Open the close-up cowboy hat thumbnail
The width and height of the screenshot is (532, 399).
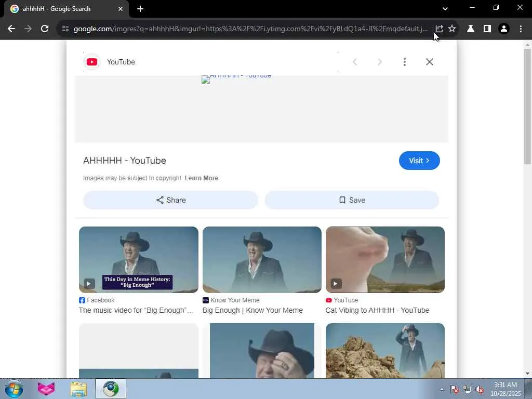pos(262,351)
